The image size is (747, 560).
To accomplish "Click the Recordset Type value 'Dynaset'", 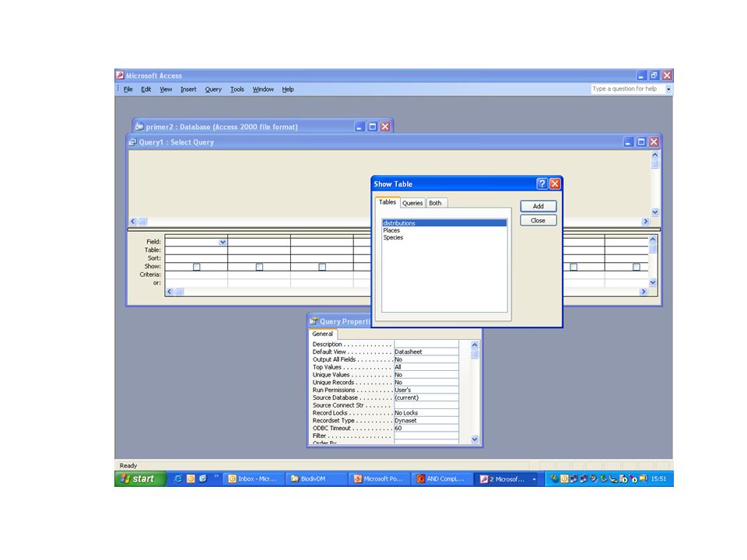I will pos(426,420).
